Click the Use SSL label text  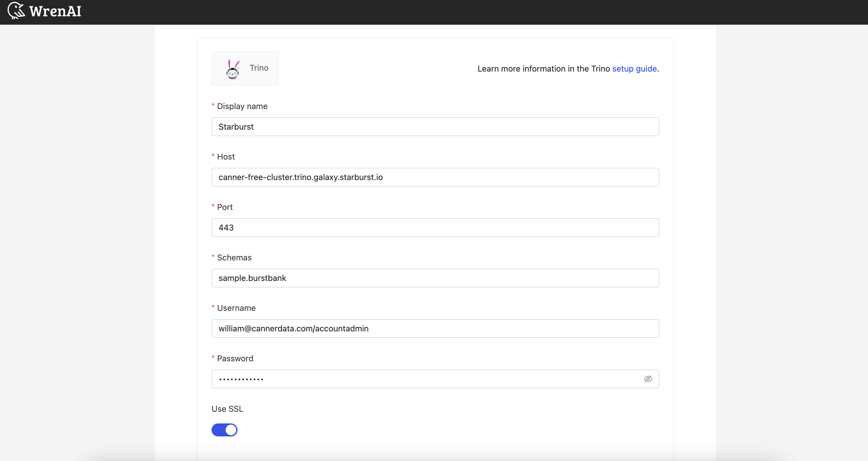227,409
